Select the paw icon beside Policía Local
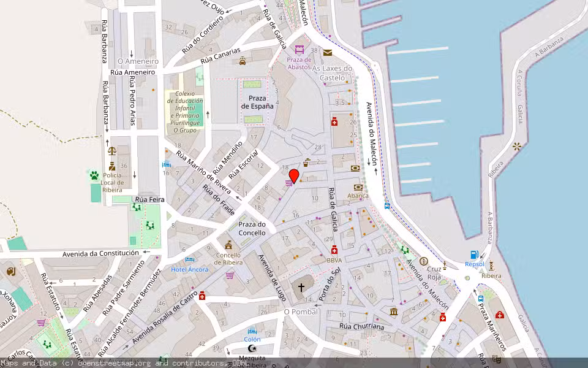Screen dimensions: 588x368 [94, 175]
